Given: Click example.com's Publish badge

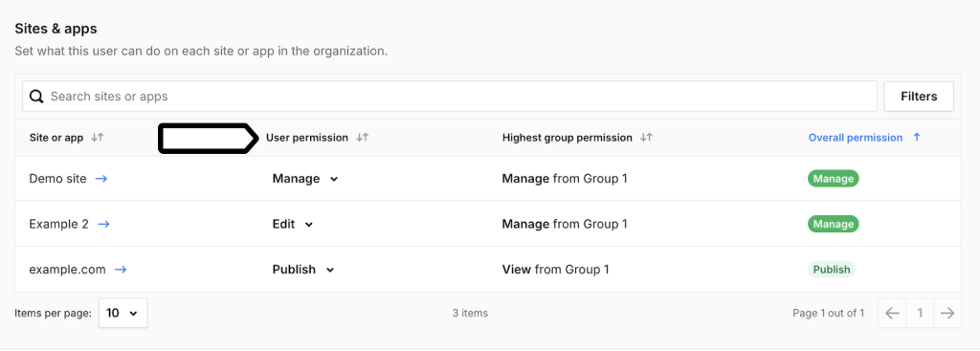Looking at the screenshot, I should (832, 270).
